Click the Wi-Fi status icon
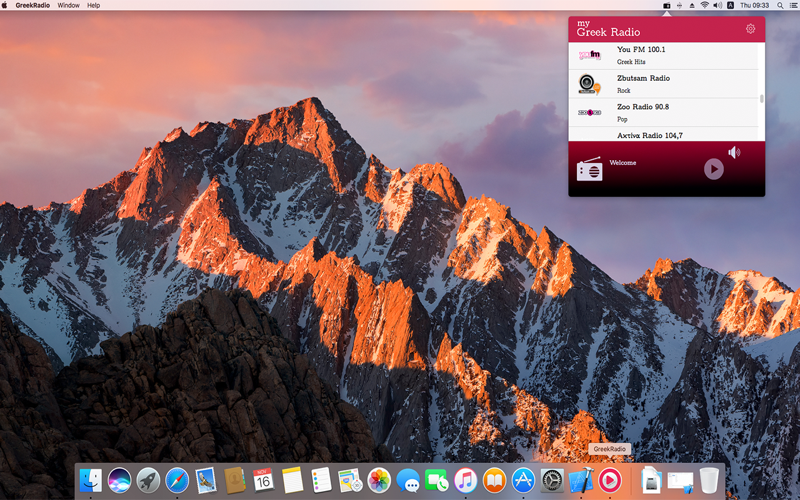This screenshot has height=500, width=800. 704,5
